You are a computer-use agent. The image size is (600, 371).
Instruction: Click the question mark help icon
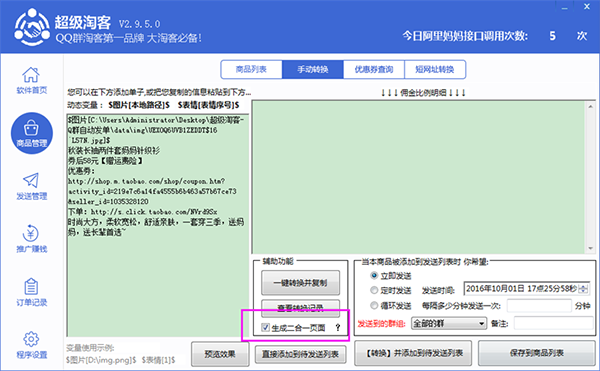click(x=338, y=328)
